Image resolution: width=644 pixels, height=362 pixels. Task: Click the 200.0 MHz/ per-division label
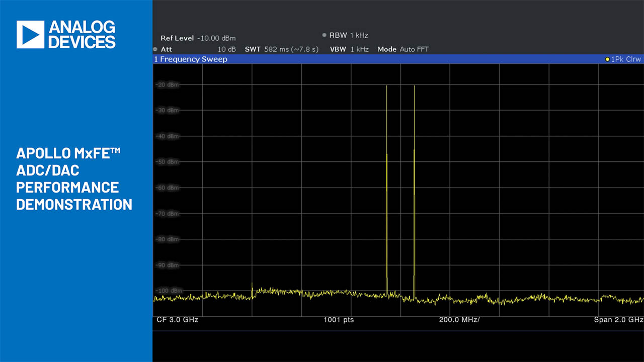click(x=459, y=320)
